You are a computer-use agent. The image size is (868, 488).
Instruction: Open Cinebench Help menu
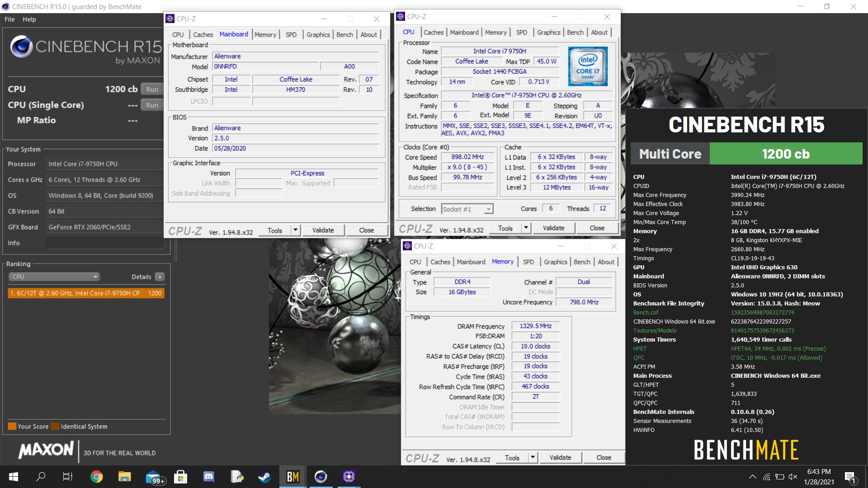(x=29, y=19)
